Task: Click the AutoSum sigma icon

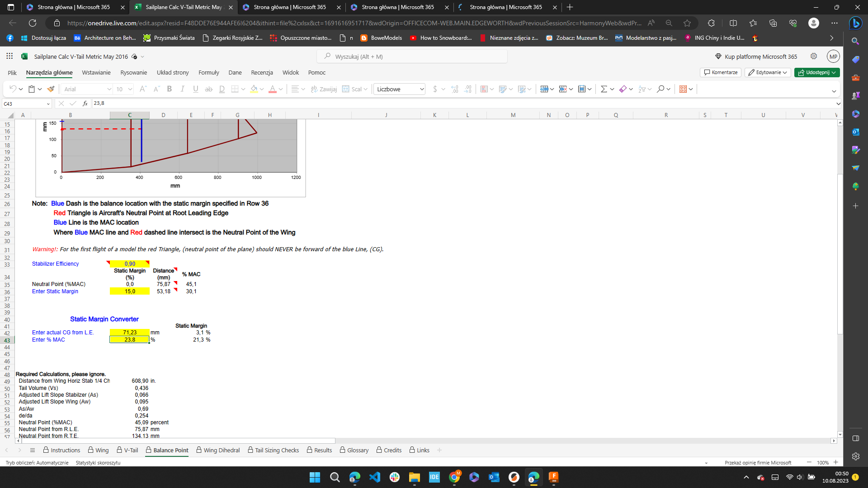Action: tap(604, 89)
